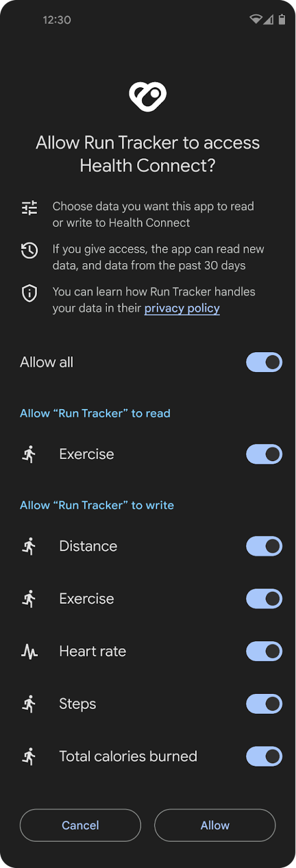Turn off Heart rate write switch
Viewport: 296px width, 868px height.
[x=265, y=651]
